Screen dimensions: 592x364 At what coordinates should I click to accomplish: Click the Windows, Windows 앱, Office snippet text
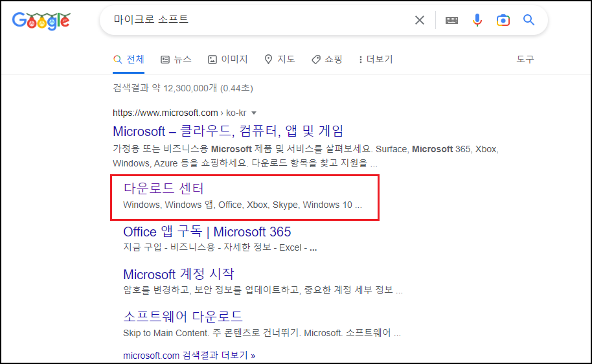coord(242,205)
